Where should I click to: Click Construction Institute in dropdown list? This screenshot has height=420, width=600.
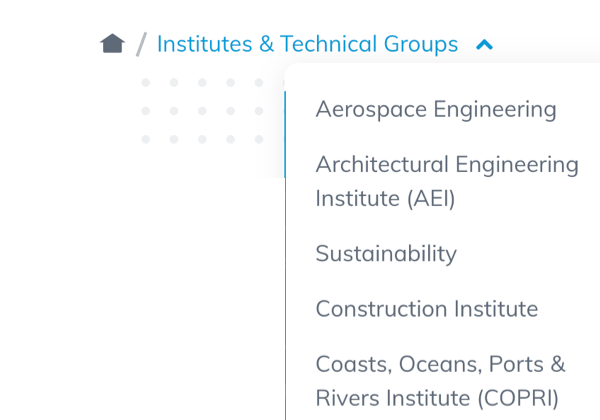click(x=427, y=309)
